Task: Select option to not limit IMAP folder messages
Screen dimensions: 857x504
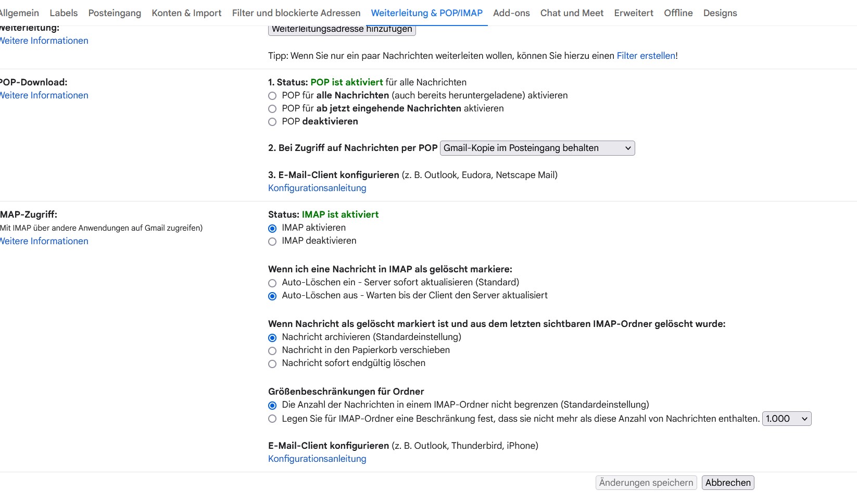Action: pos(272,405)
